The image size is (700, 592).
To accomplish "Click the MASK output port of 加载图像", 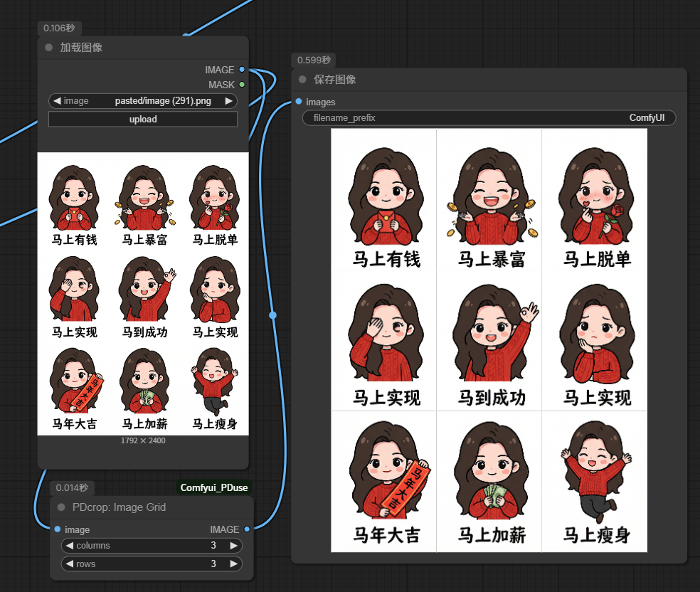I will tap(242, 85).
